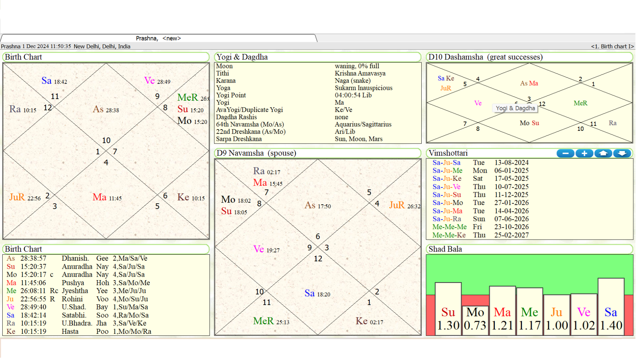Click the minus button in Vimshottari panel
This screenshot has width=644, height=359.
click(x=565, y=153)
